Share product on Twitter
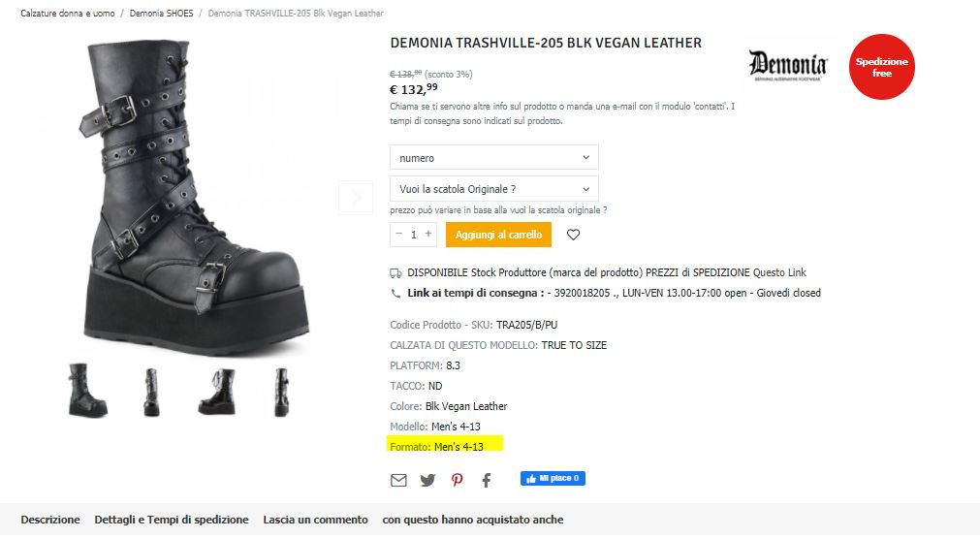 [x=427, y=480]
